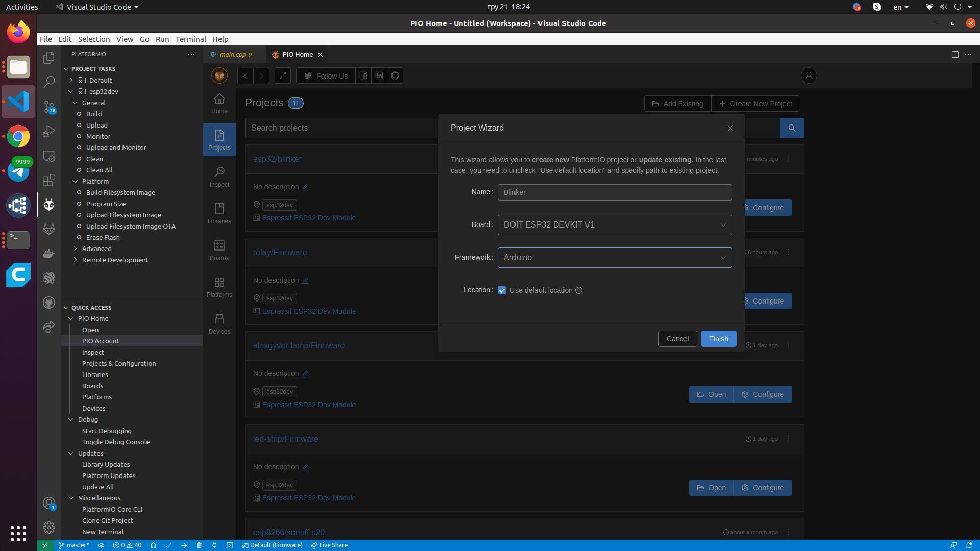Open Devices in PIO Home sidebar

219,324
